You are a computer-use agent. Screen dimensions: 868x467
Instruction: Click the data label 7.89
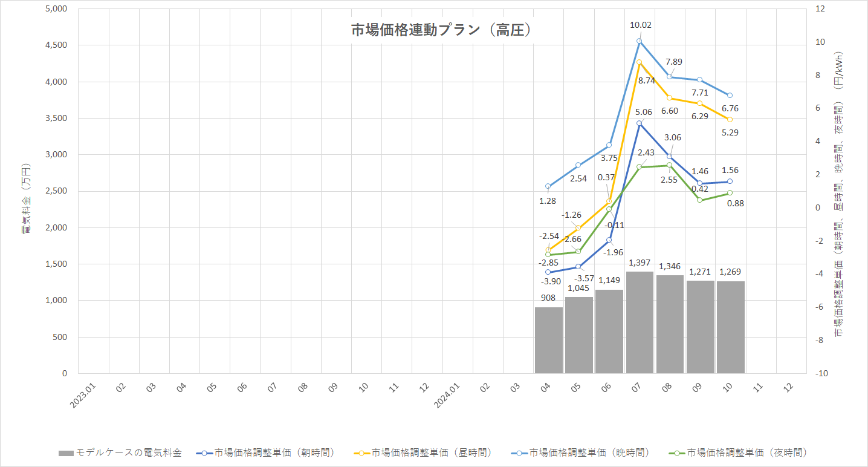coord(674,62)
